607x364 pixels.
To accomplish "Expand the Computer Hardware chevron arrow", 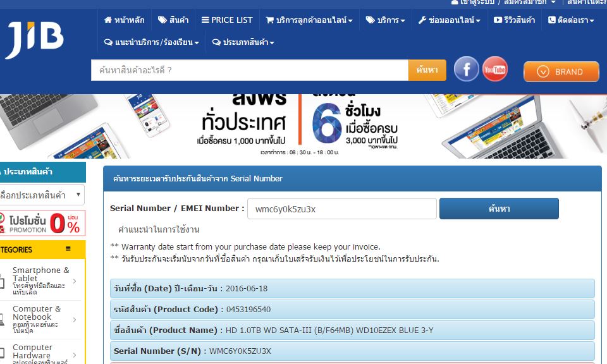I will coord(75,355).
